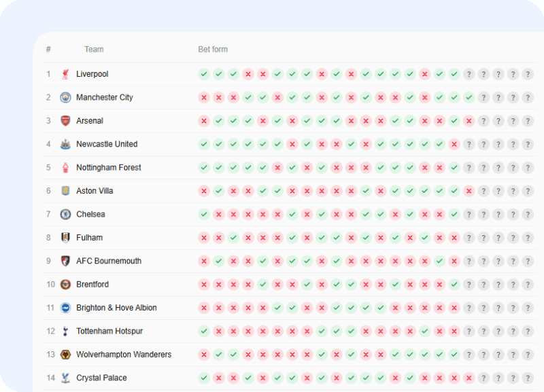This screenshot has height=392, width=544.
Task: Click Aston Villa's first bet form cross
Action: [x=204, y=191]
